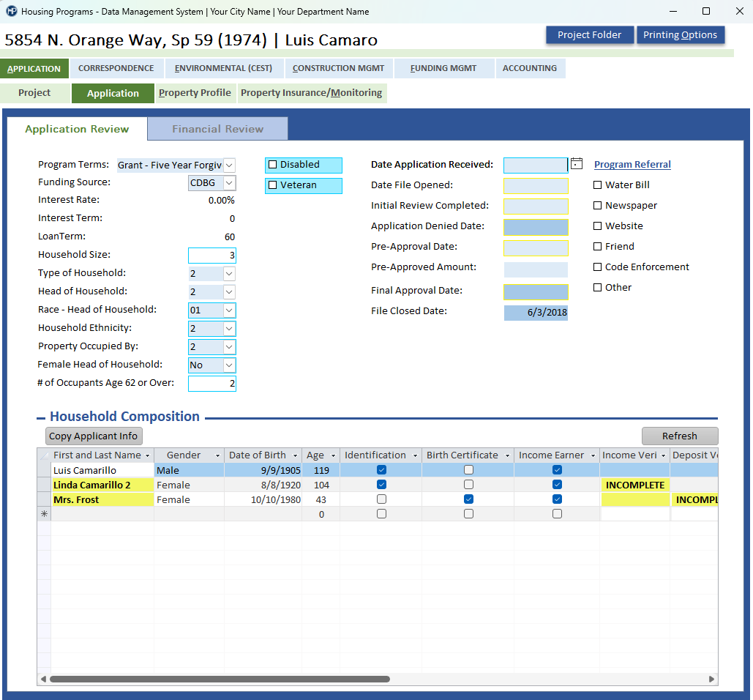
Task: Check the Friend referral box
Action: [597, 247]
